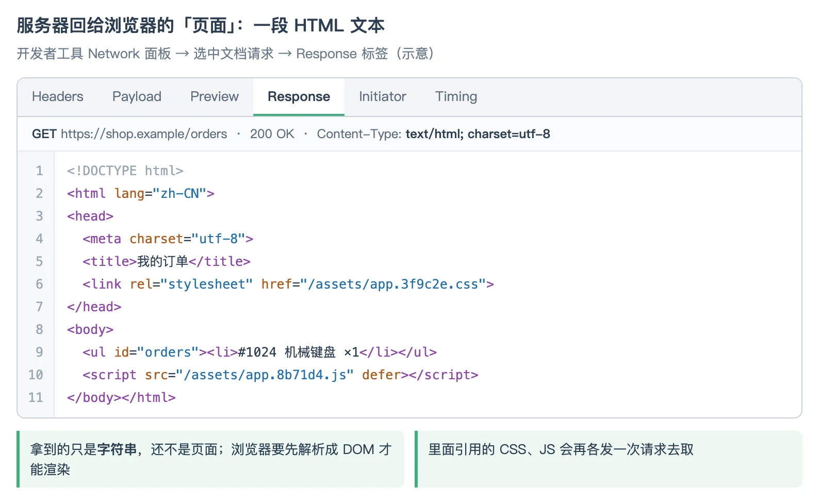Select the html lang="zh-CN" code line

click(x=141, y=193)
